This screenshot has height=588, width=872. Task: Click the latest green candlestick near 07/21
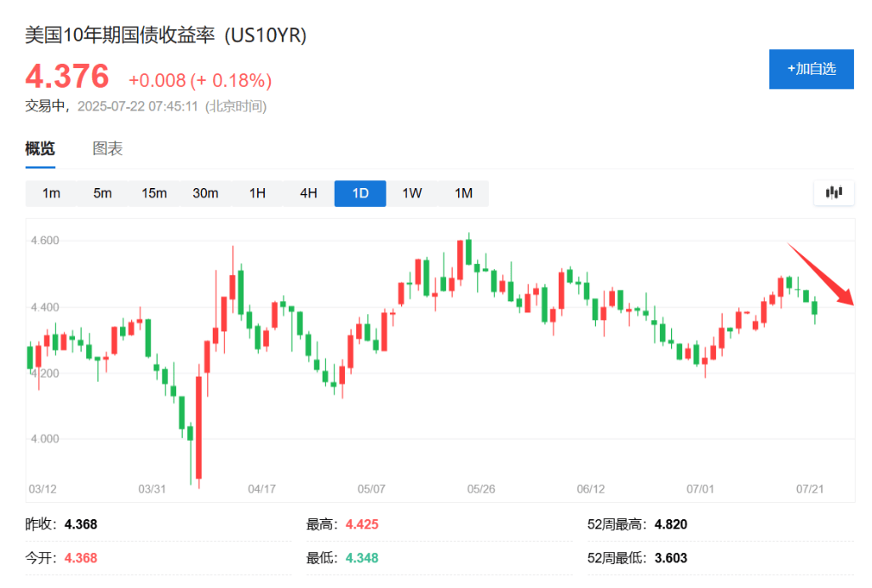pyautogui.click(x=815, y=308)
